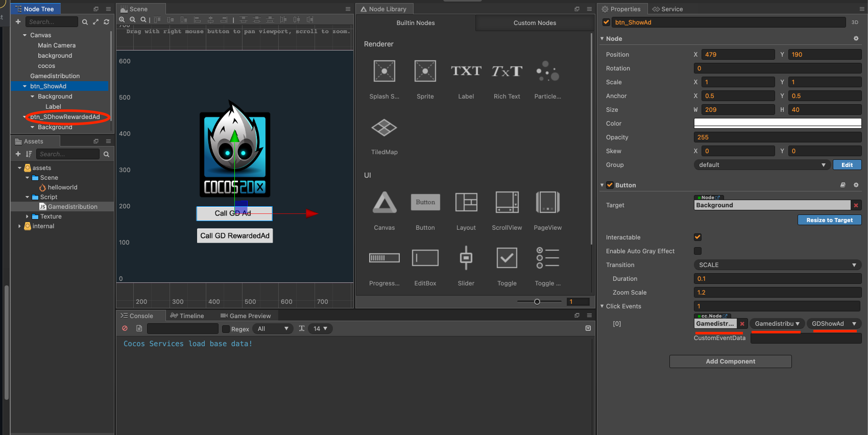Screen dimensions: 868x435
Task: Pick the ScrollView node icon
Action: [x=507, y=203]
